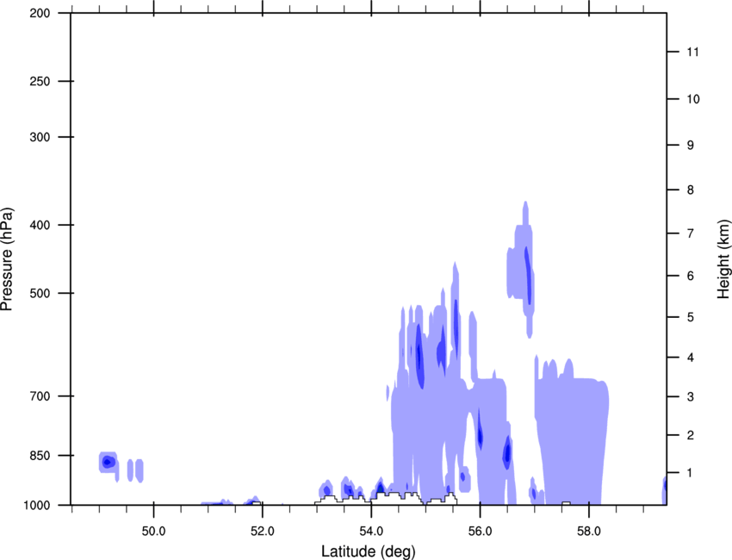Click the 2 km height label
Viewport: 732px width, 560px height.
pyautogui.click(x=691, y=435)
